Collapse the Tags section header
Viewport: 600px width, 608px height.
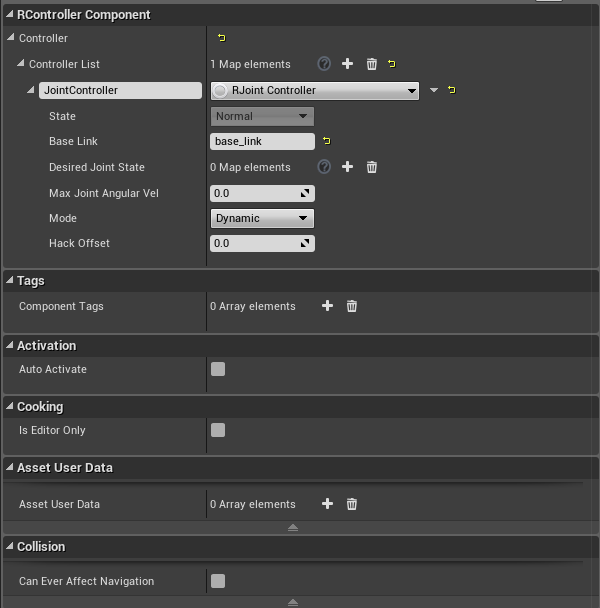[x=10, y=281]
